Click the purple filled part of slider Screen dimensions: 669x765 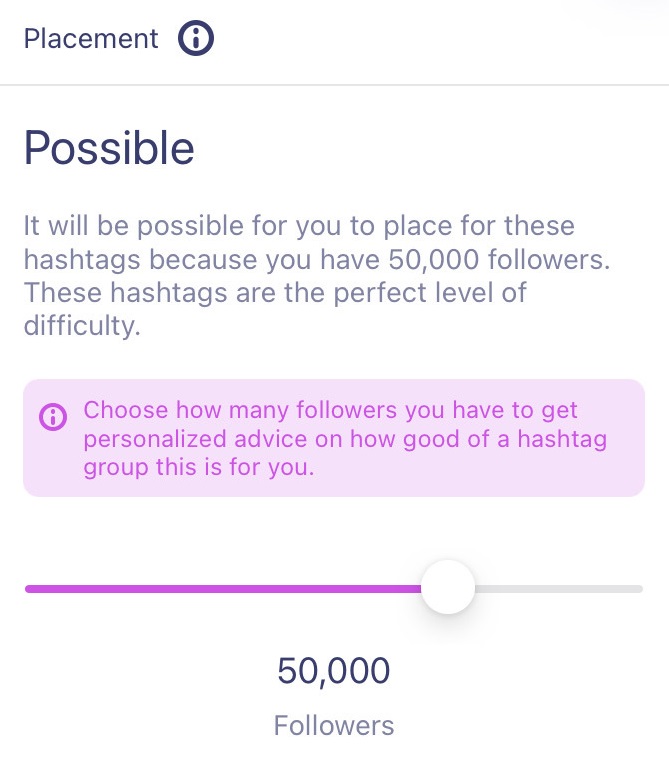point(220,589)
